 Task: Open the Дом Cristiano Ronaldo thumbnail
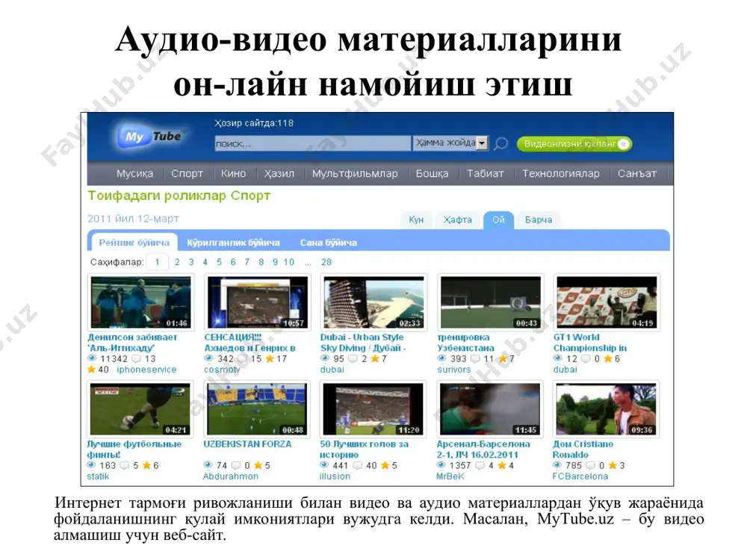pyautogui.click(x=606, y=408)
